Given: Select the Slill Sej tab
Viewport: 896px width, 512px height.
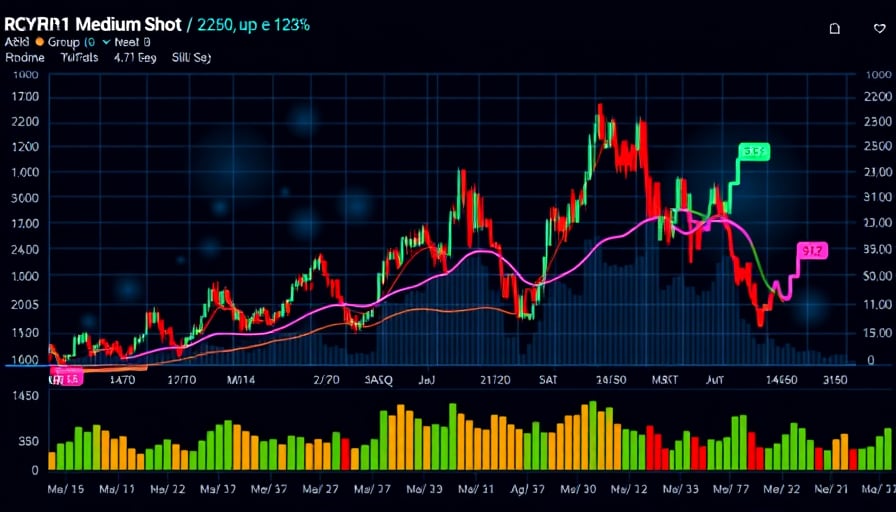Looking at the screenshot, I should pyautogui.click(x=190, y=58).
